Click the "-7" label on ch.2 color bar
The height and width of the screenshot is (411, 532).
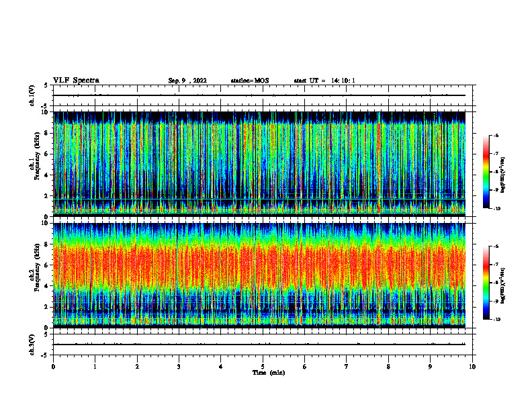[x=496, y=265]
